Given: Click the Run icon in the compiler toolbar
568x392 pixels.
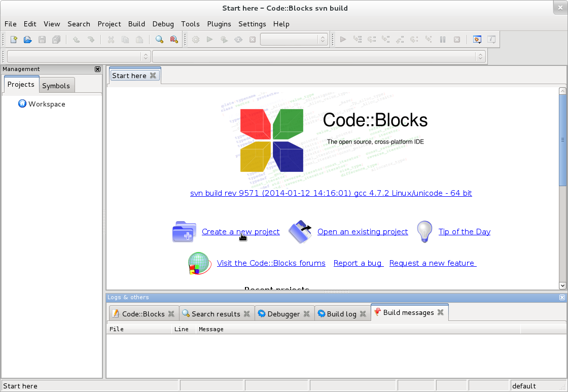Looking at the screenshot, I should [x=209, y=39].
